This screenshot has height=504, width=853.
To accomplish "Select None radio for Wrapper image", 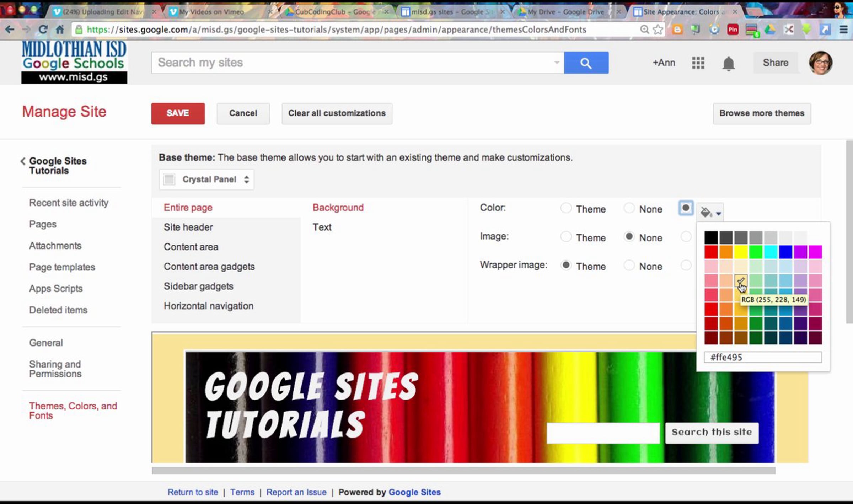I will (629, 265).
